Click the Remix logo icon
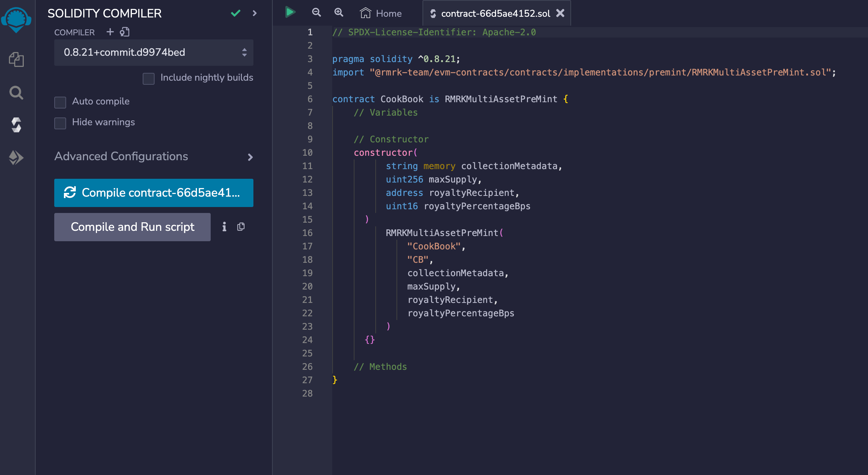This screenshot has height=475, width=868. tap(16, 19)
